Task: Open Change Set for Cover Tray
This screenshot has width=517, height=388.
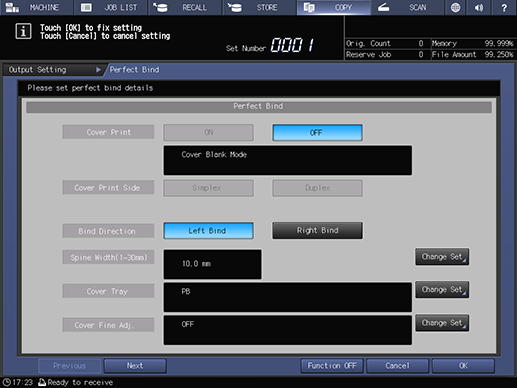Action: point(442,290)
